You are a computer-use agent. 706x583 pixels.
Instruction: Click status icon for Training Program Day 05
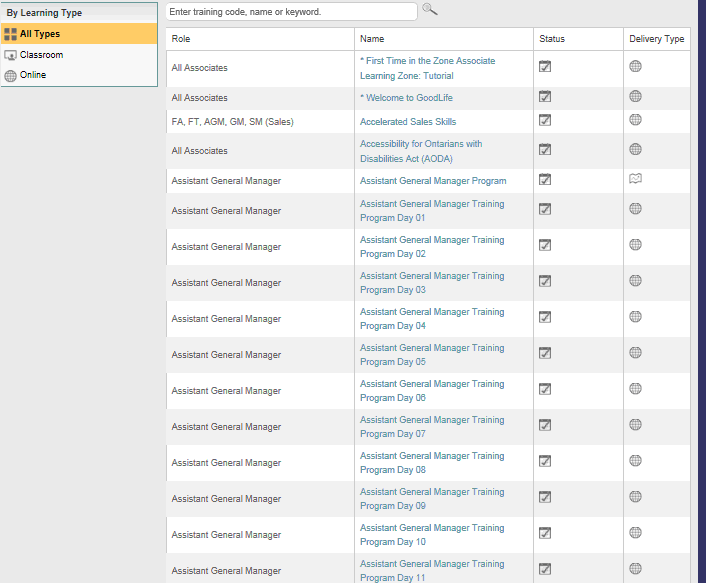pyautogui.click(x=545, y=353)
